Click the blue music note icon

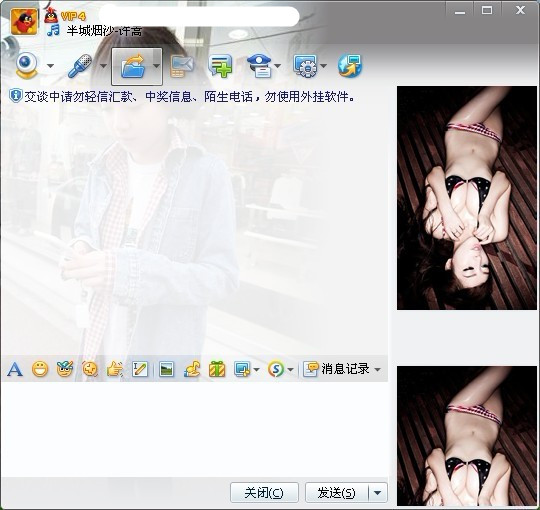(53, 31)
